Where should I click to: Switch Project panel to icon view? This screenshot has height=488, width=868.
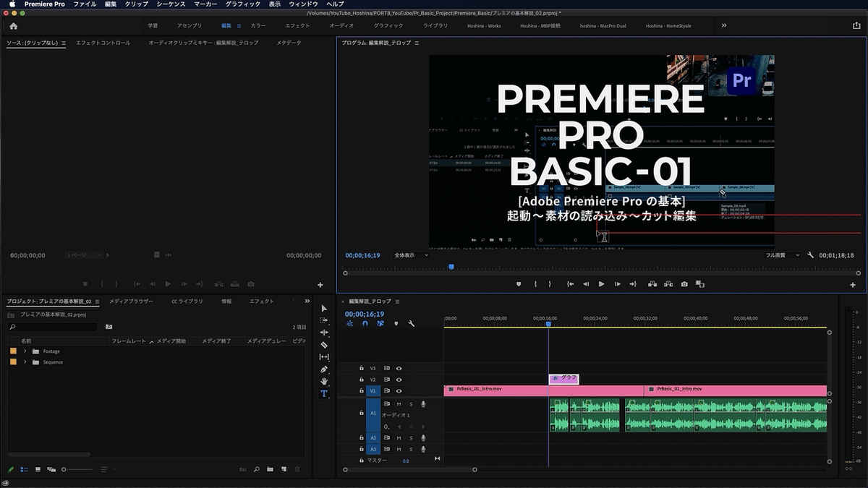38,469
